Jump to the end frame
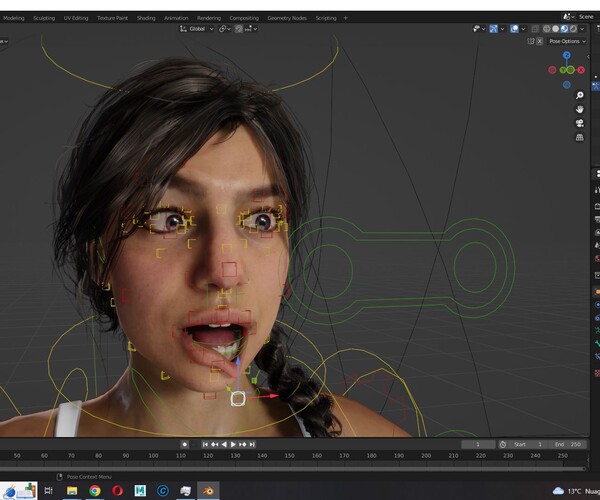600x500 pixels. 252,444
